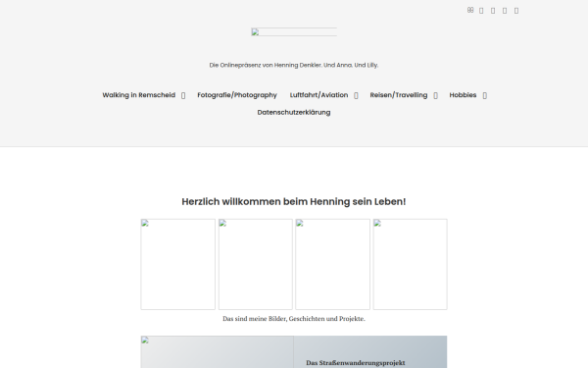Expand the Hobbies submenu arrow
The image size is (588, 368).
[x=485, y=96]
